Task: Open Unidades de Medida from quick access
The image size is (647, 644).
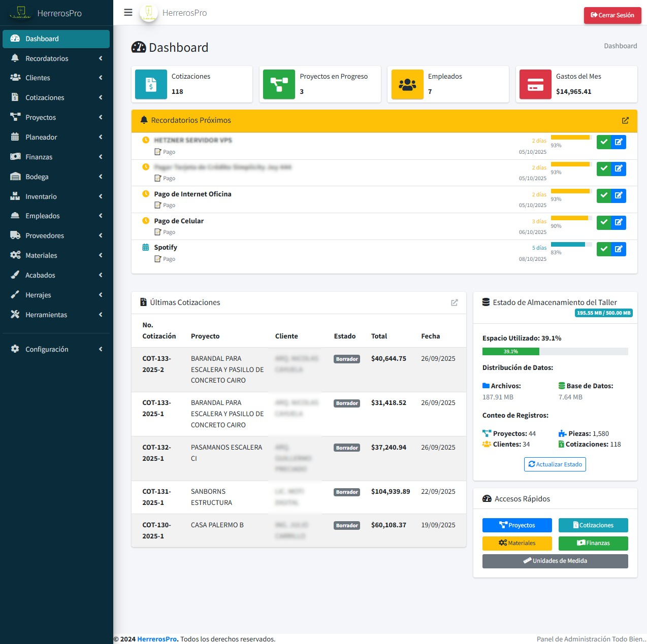Action: (x=555, y=561)
